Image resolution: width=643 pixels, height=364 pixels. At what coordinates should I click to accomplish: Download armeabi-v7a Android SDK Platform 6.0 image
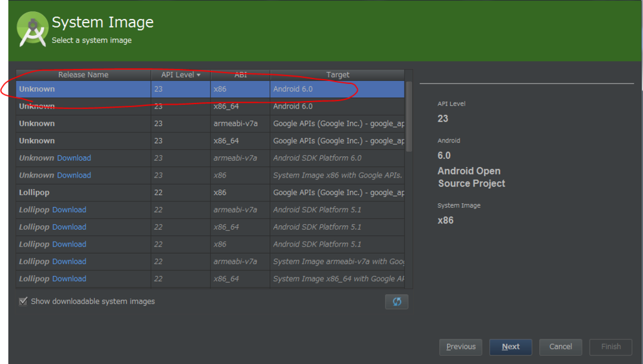74,158
